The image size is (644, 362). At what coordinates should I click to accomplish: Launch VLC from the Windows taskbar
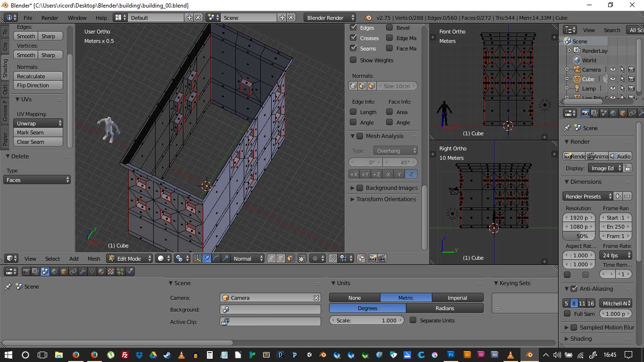point(182,355)
